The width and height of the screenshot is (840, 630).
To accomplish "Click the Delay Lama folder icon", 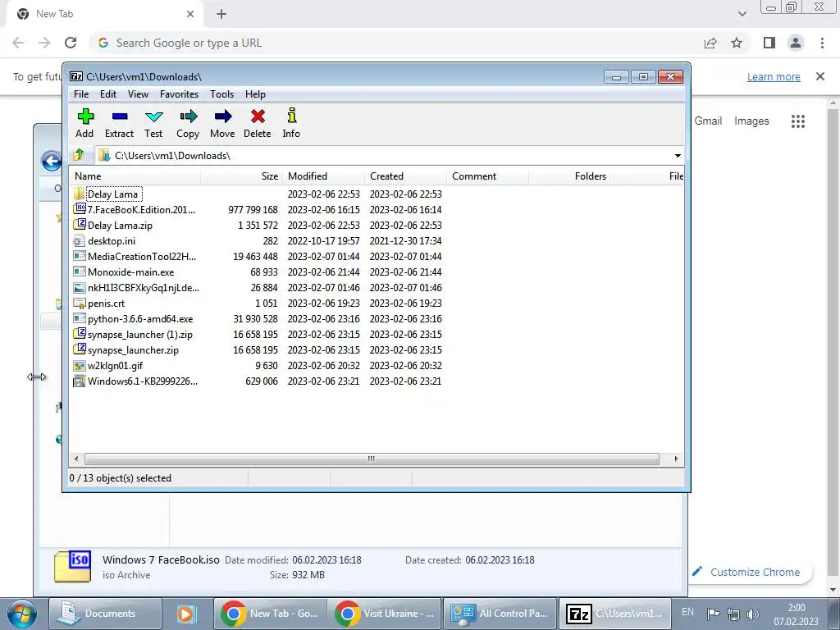I will point(79,194).
